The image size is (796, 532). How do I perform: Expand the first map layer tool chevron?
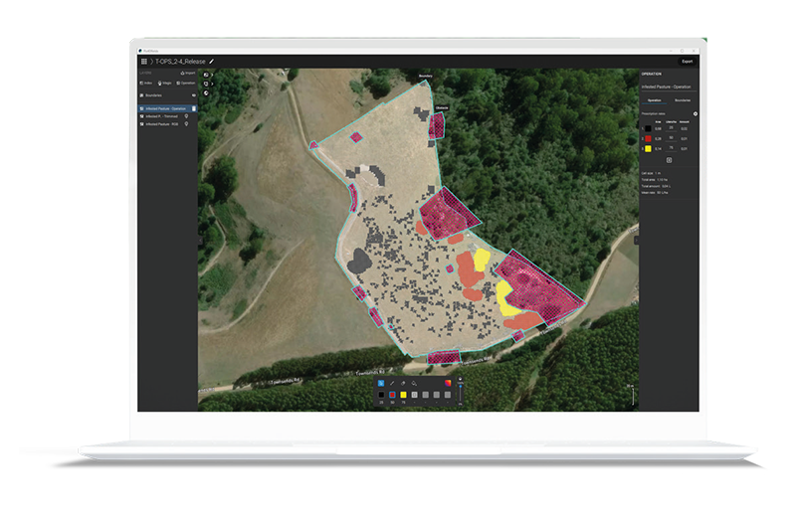[212, 74]
